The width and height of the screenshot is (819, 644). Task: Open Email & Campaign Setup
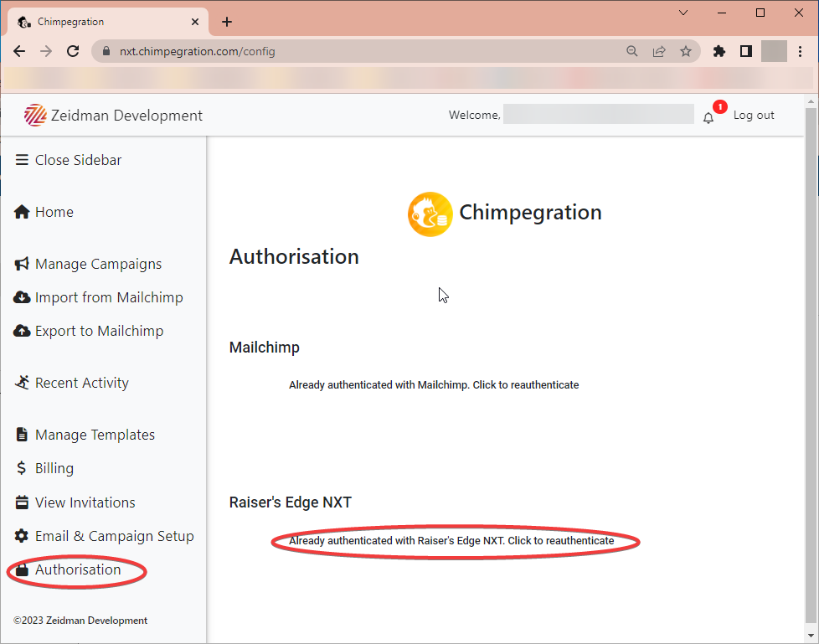pyautogui.click(x=115, y=537)
